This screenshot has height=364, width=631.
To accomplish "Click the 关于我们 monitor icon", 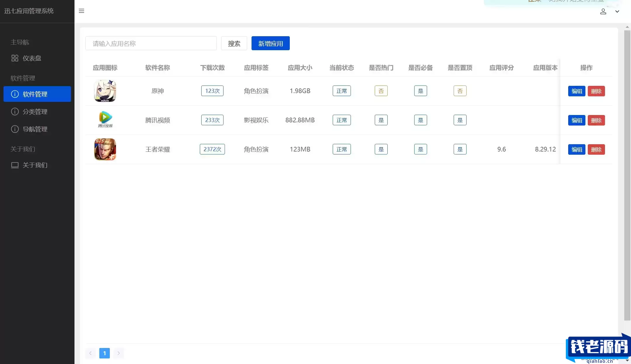I will point(15,165).
